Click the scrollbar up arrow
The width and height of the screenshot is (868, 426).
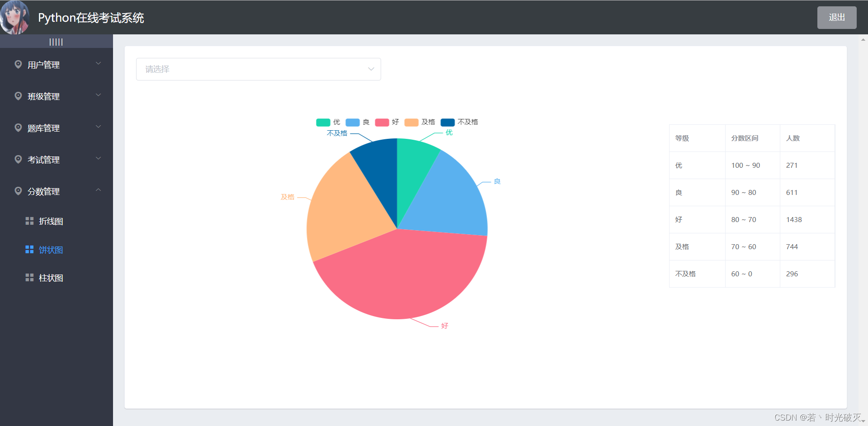tap(863, 40)
